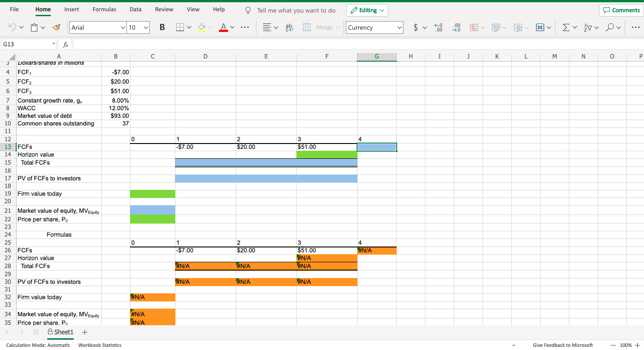This screenshot has width=644, height=350.
Task: Expand the Sort options chevron
Action: (x=597, y=27)
